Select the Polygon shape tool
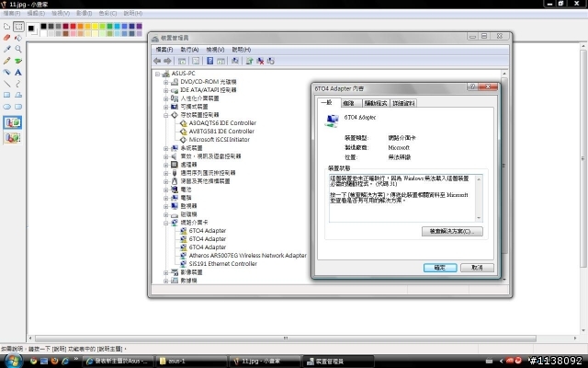 coord(18,95)
